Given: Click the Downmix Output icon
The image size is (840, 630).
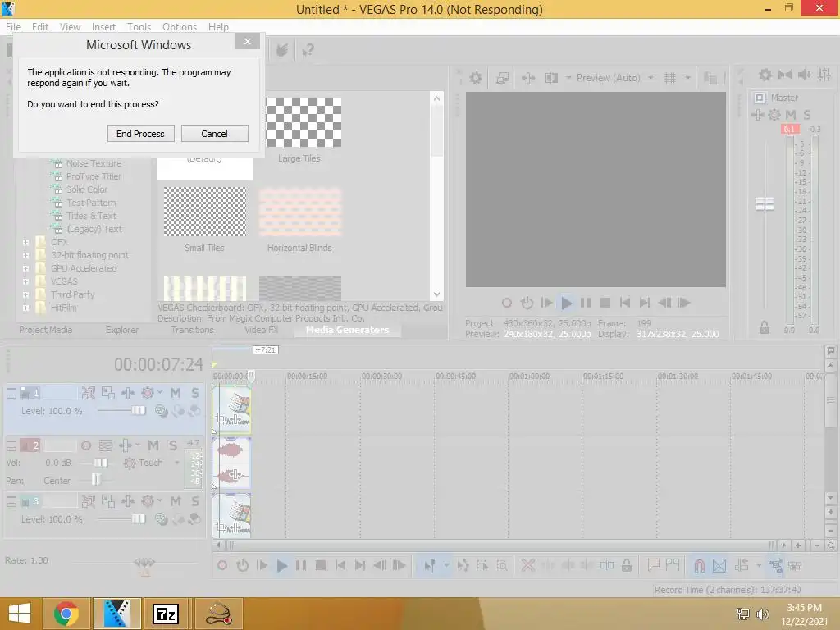Looking at the screenshot, I should coord(785,75).
